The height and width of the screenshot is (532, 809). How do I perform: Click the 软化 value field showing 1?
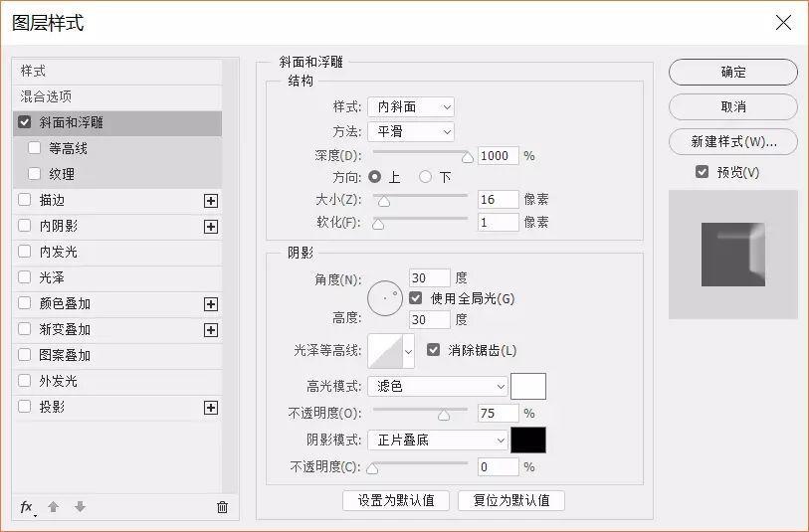tap(498, 223)
